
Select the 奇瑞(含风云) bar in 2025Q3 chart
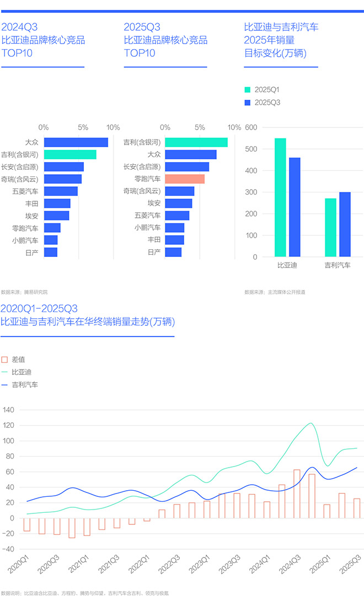(180, 191)
